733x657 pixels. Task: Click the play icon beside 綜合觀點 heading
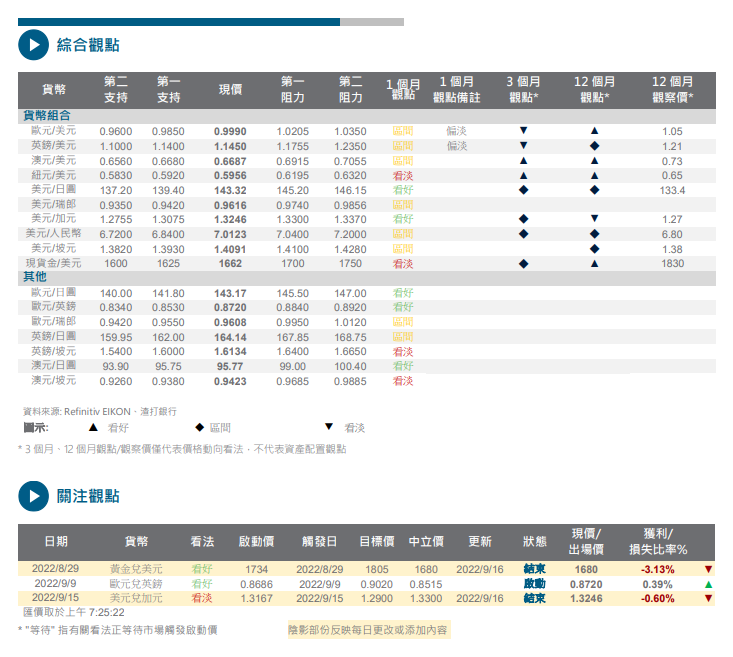point(33,45)
